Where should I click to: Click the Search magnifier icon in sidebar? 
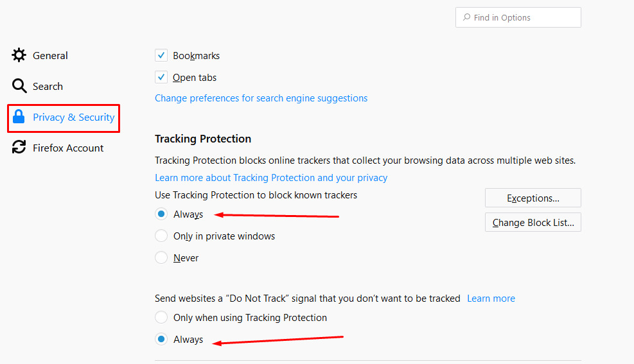coord(19,85)
